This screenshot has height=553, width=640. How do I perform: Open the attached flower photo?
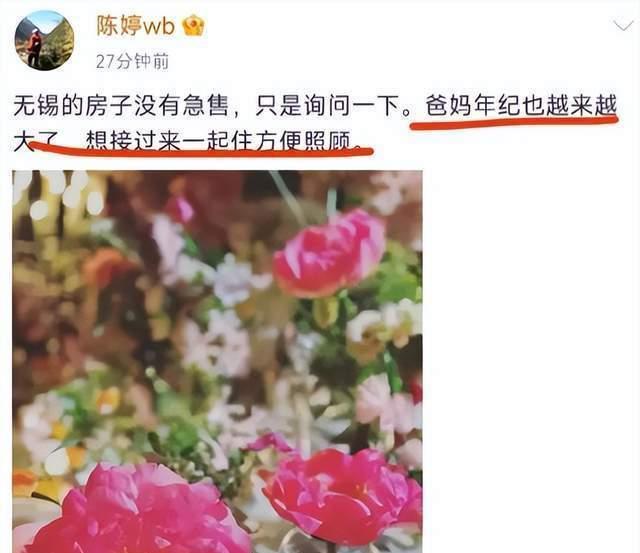pyautogui.click(x=217, y=362)
